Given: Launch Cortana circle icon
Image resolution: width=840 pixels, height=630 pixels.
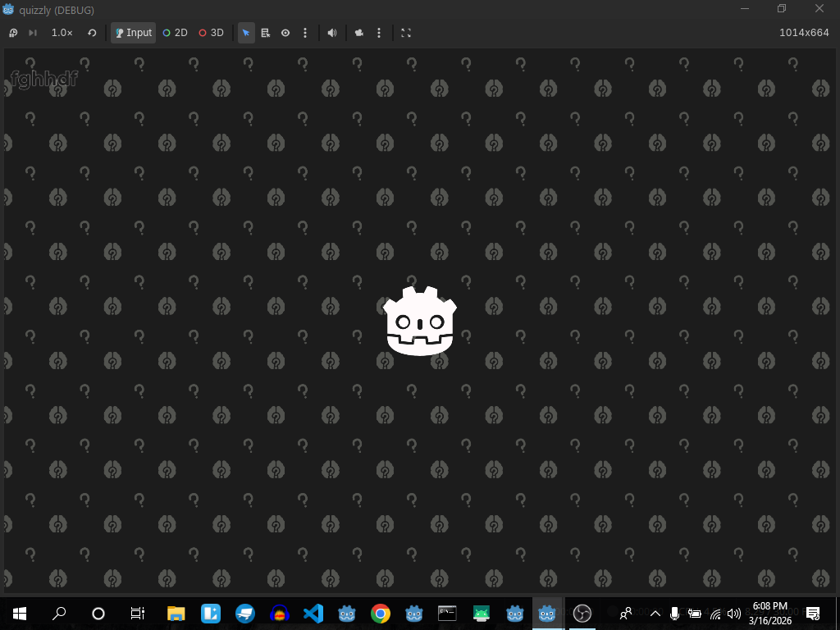Looking at the screenshot, I should click(98, 614).
